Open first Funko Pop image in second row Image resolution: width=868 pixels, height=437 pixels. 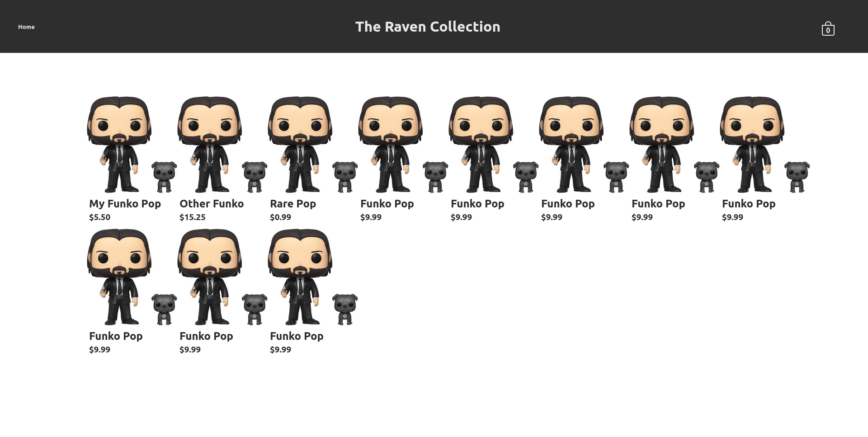132,277
